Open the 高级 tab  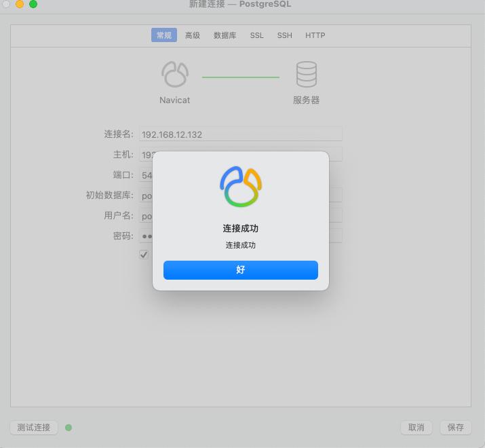tap(193, 35)
